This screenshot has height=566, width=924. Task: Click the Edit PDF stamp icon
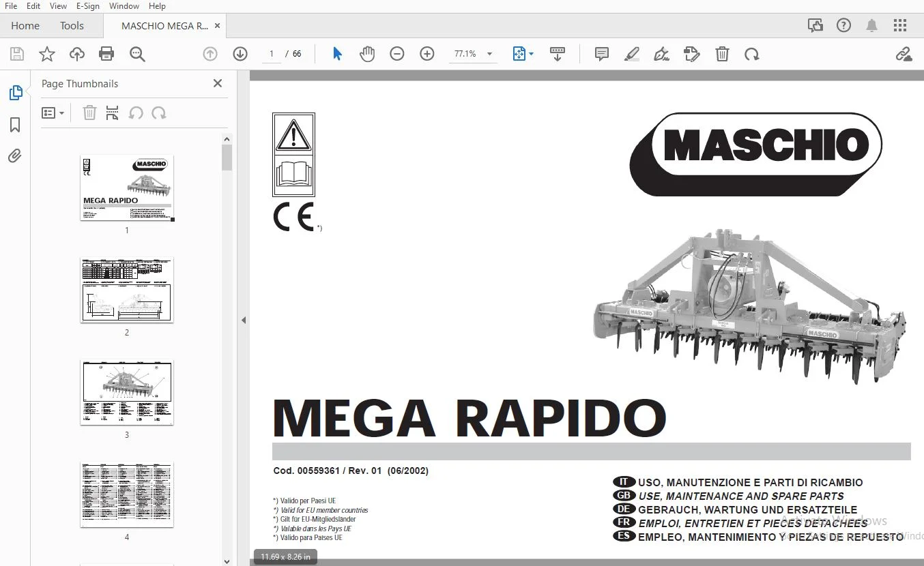[x=692, y=54]
